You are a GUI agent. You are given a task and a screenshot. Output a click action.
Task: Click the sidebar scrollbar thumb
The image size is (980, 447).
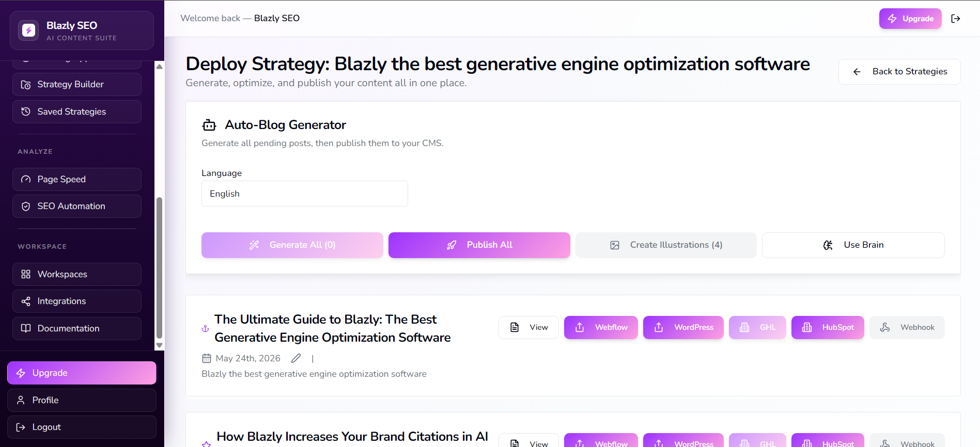coord(160,267)
